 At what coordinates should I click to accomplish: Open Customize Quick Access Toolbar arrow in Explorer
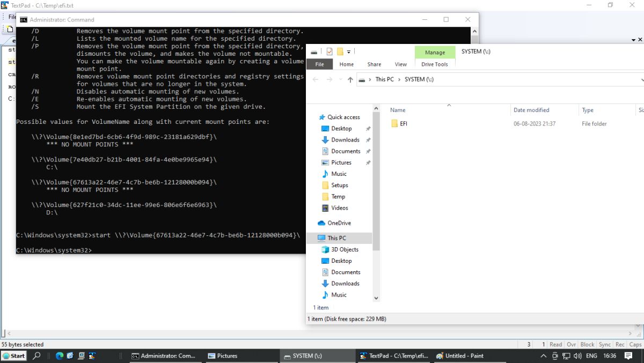(x=348, y=52)
